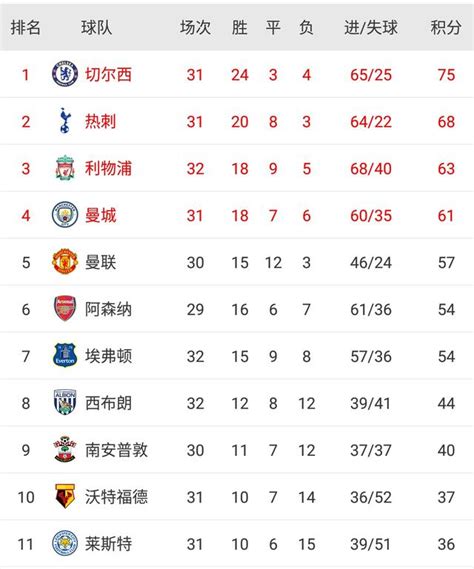Click the 排名 rank column header
Image resolution: width=474 pixels, height=569 pixels.
click(25, 28)
